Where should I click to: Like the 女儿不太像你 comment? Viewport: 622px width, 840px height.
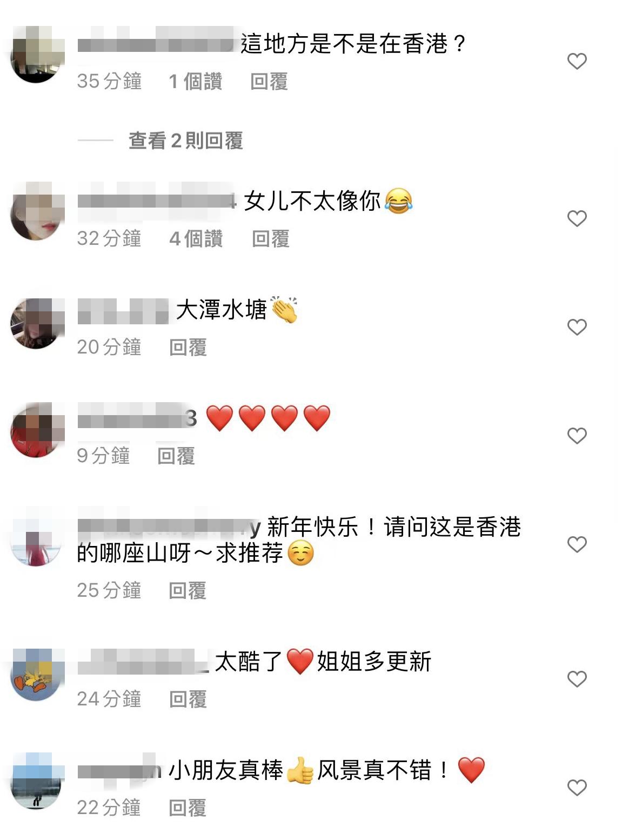577,218
